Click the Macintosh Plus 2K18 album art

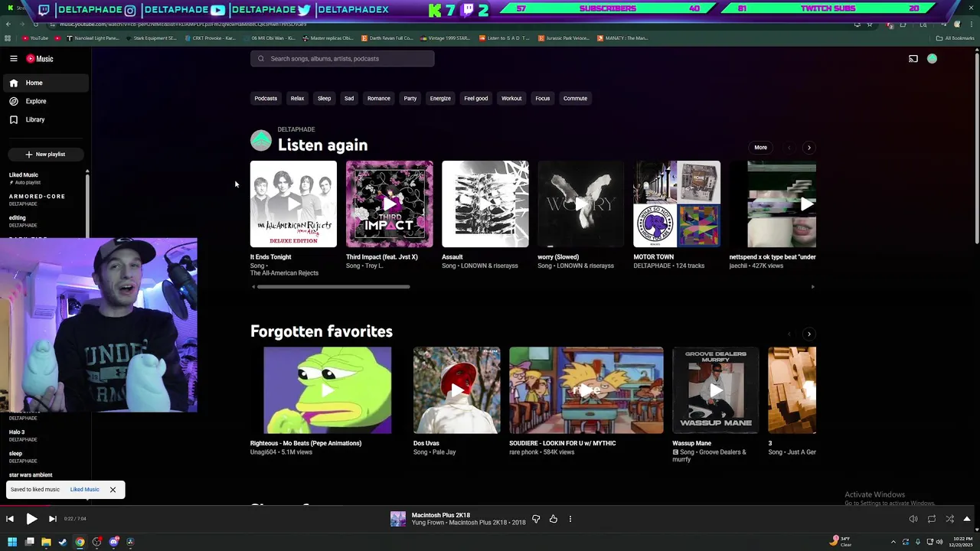(398, 519)
